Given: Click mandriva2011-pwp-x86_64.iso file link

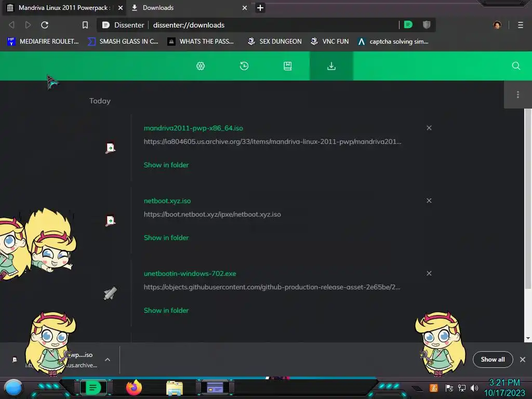Looking at the screenshot, I should 193,128.
